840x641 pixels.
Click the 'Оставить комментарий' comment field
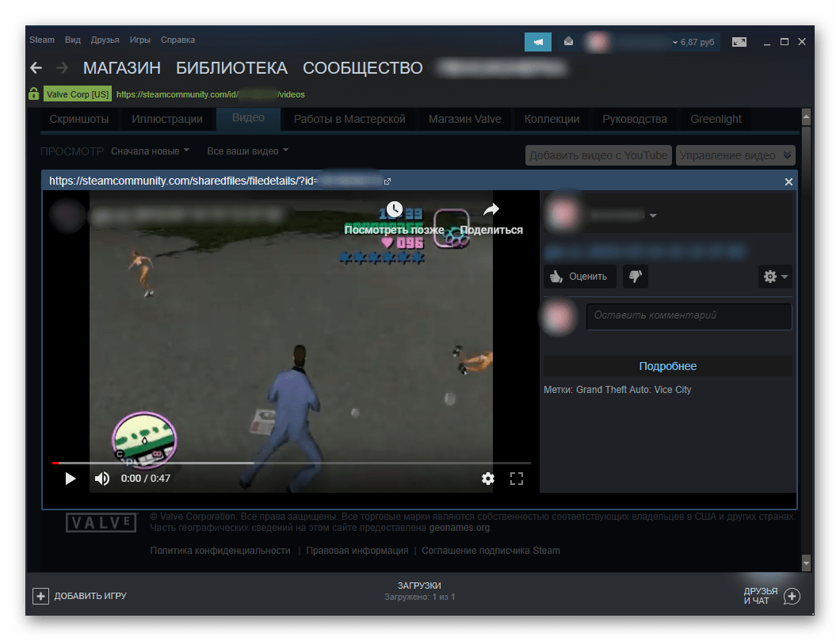click(x=688, y=315)
